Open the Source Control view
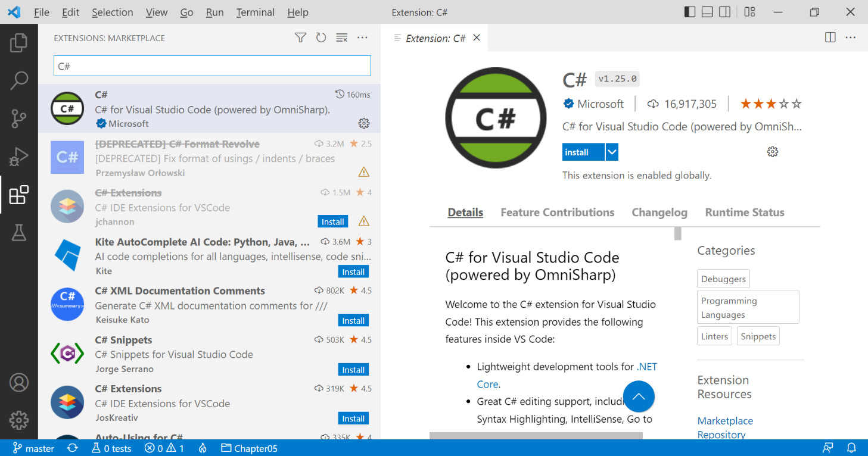This screenshot has height=456, width=868. pyautogui.click(x=19, y=118)
